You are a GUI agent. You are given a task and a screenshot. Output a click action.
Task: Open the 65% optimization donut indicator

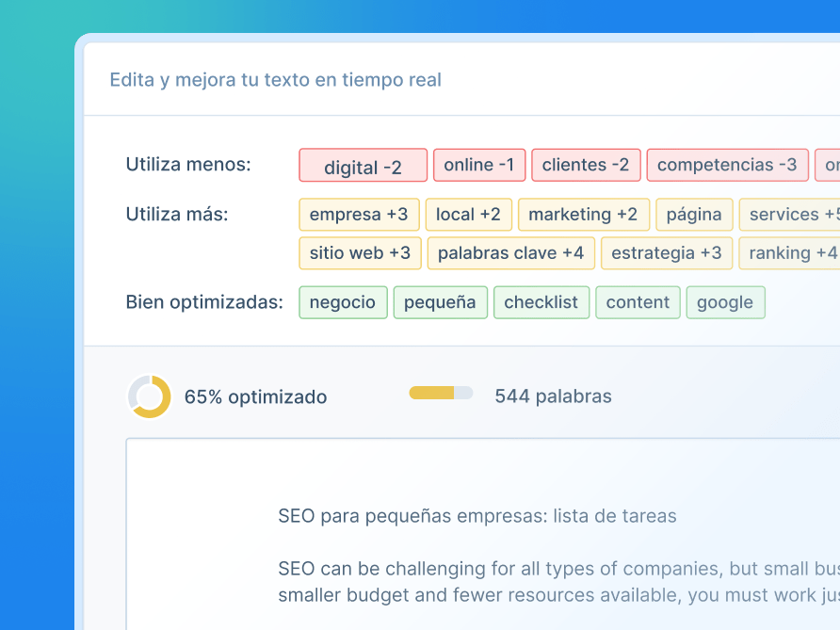coord(149,396)
